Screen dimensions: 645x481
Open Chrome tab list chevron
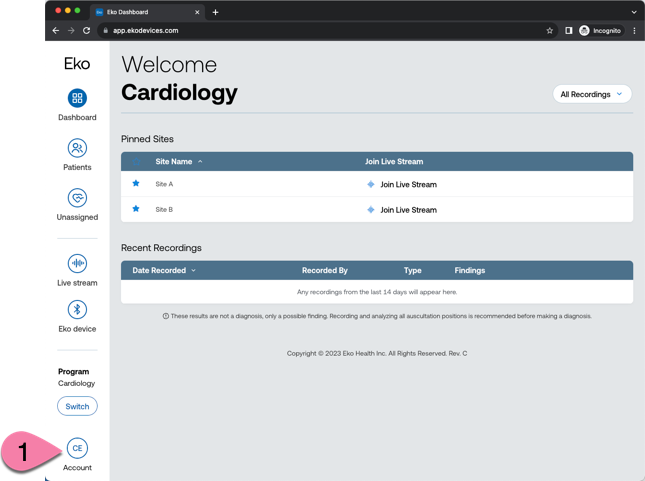click(x=634, y=12)
